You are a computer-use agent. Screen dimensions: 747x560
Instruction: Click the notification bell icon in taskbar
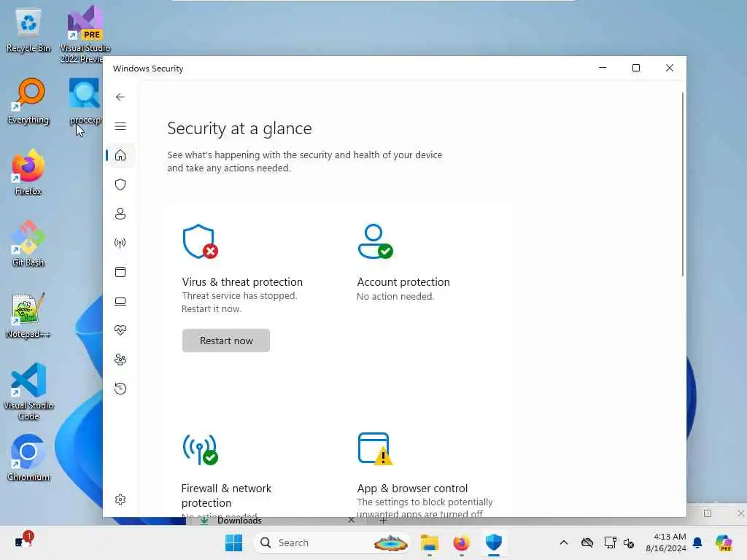(697, 542)
